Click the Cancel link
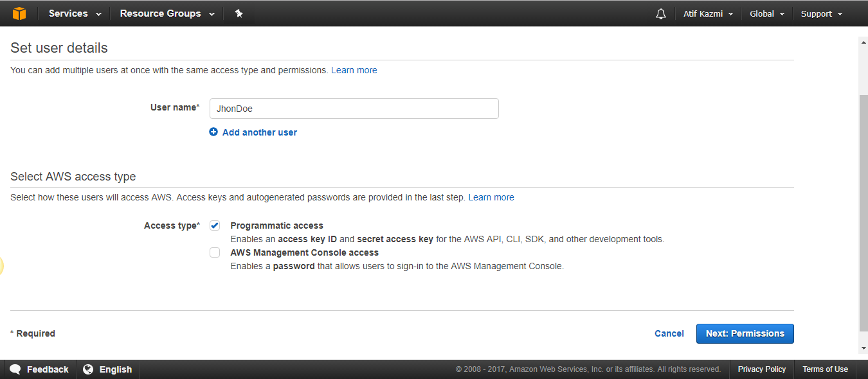The image size is (868, 379). pyautogui.click(x=669, y=333)
